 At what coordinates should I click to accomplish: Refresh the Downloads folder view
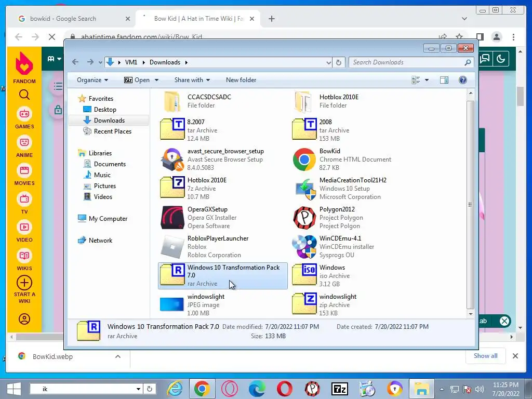click(x=339, y=62)
